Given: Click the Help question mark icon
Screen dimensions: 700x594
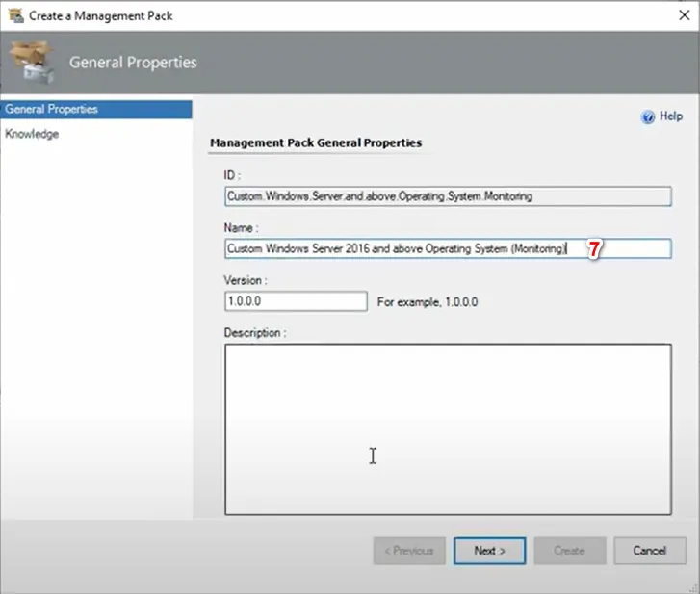Looking at the screenshot, I should [647, 116].
